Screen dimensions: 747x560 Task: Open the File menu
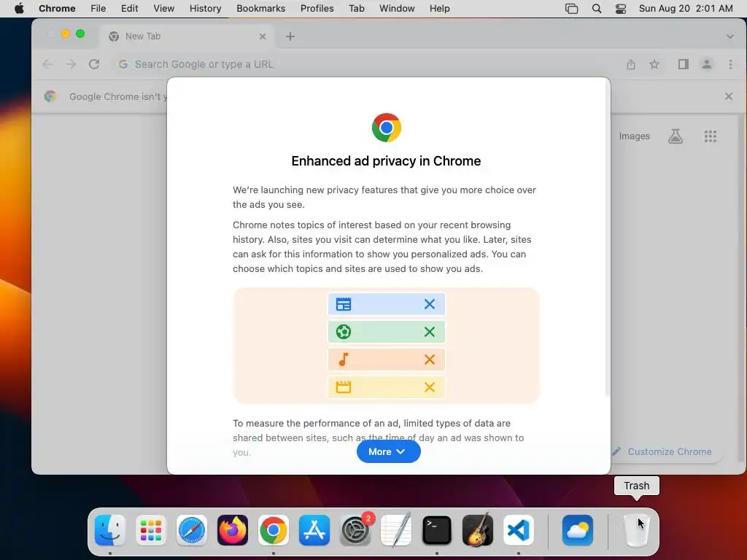pos(98,8)
